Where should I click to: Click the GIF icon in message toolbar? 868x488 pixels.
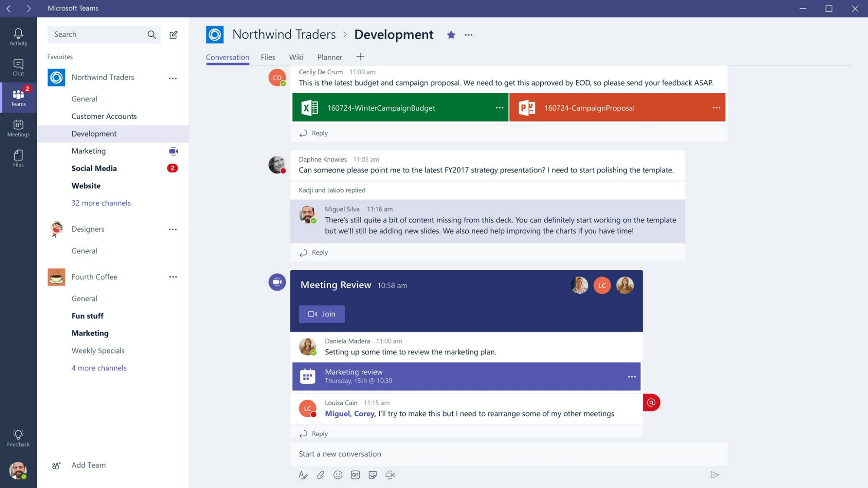tap(355, 475)
